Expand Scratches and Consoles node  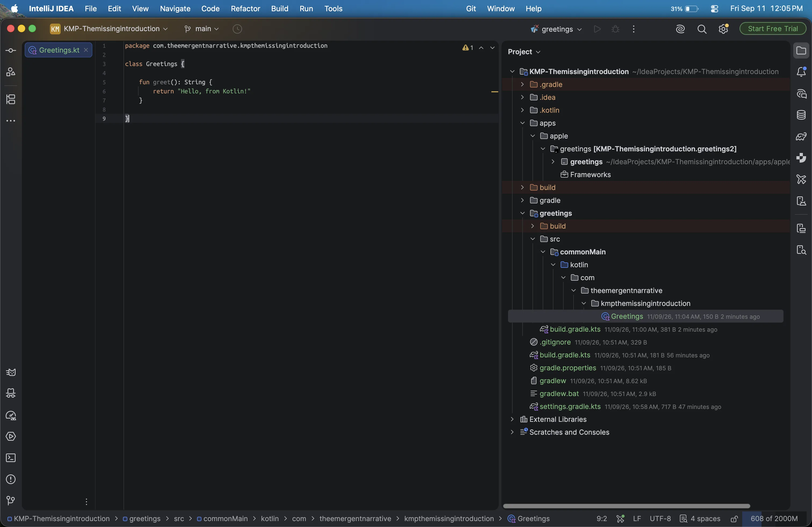pyautogui.click(x=512, y=432)
